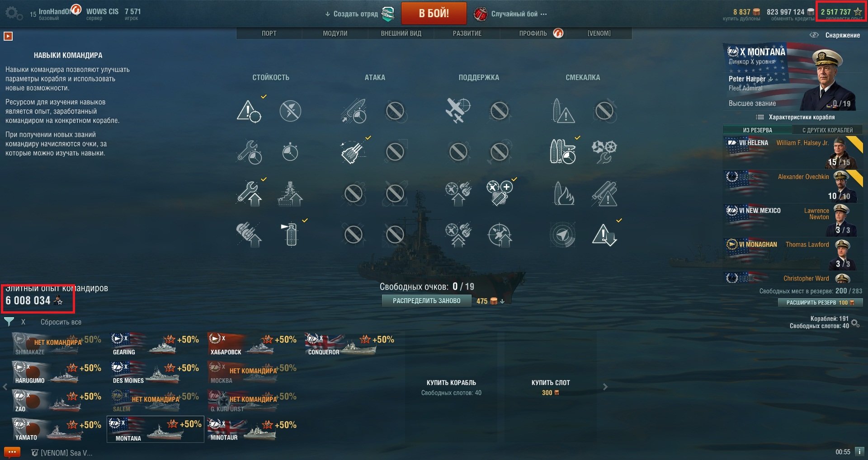Select the radar location skill icon
The image size is (868, 460).
(563, 235)
